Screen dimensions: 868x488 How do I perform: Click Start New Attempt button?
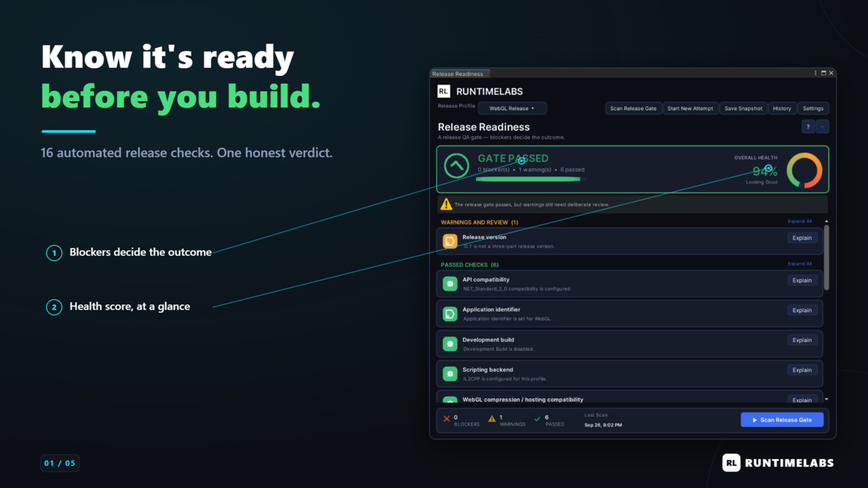coord(690,108)
